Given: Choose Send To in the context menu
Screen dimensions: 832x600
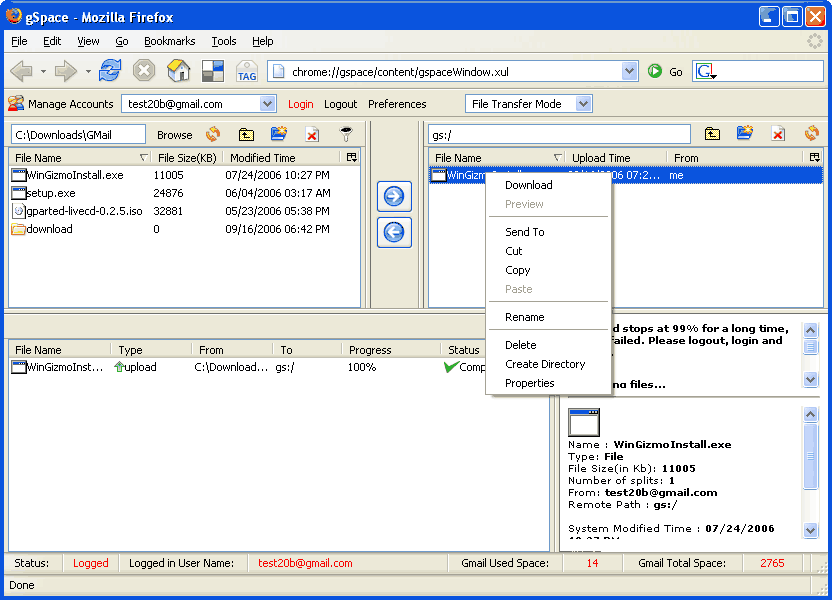Looking at the screenshot, I should tap(548, 232).
